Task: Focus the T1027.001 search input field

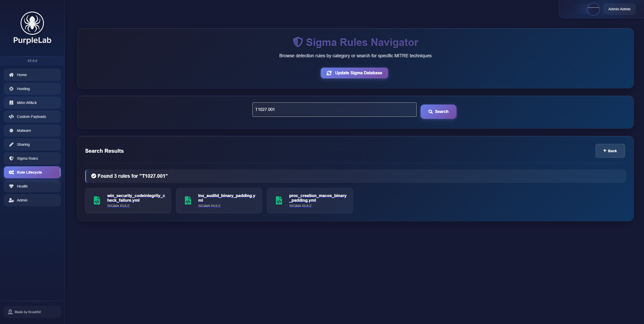Action: pos(334,110)
